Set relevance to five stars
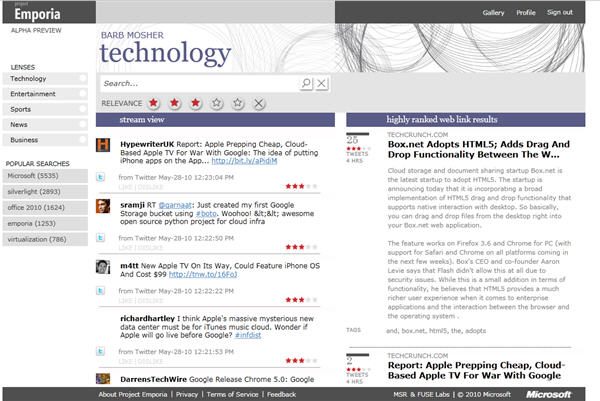The width and height of the screenshot is (600, 401). point(238,103)
